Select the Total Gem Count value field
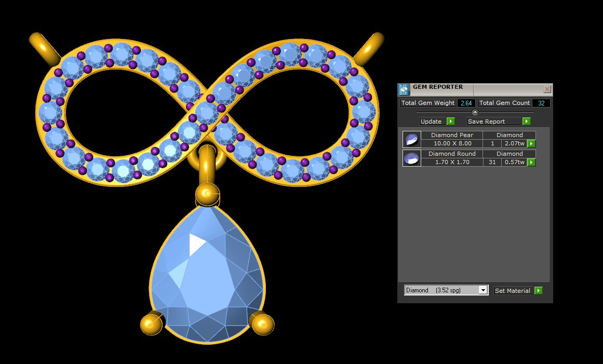The width and height of the screenshot is (603, 364). click(541, 103)
